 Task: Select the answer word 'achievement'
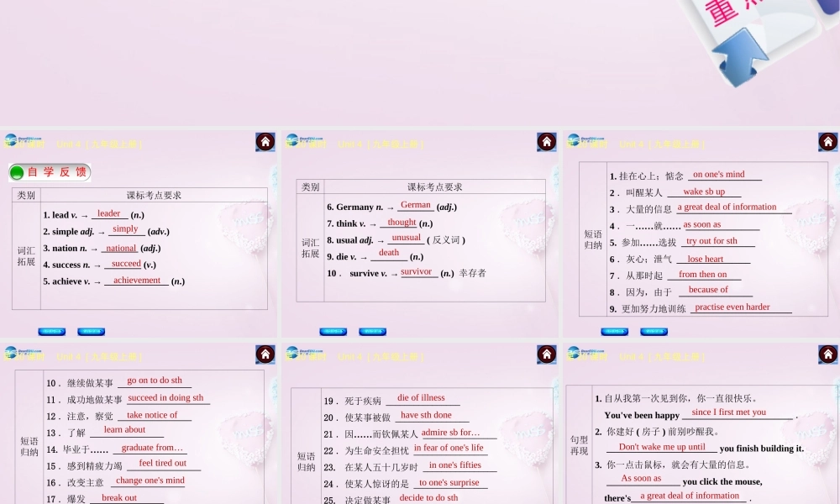pos(137,280)
